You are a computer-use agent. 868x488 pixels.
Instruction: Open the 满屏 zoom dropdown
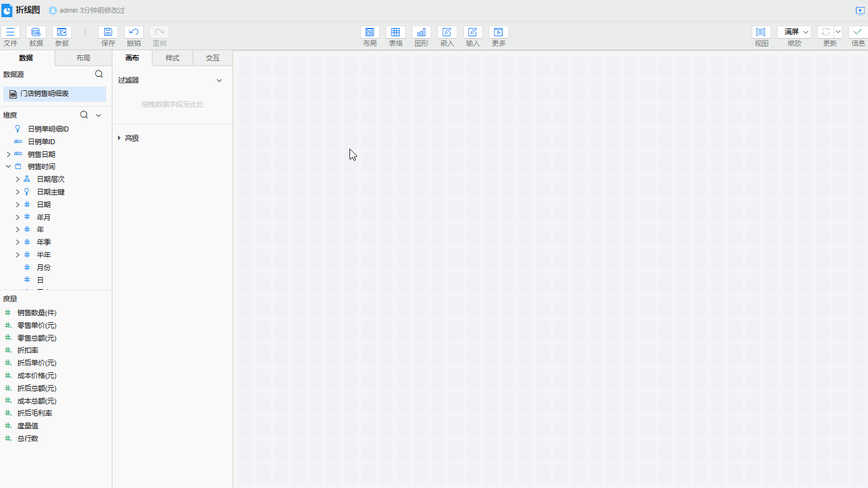(x=794, y=32)
